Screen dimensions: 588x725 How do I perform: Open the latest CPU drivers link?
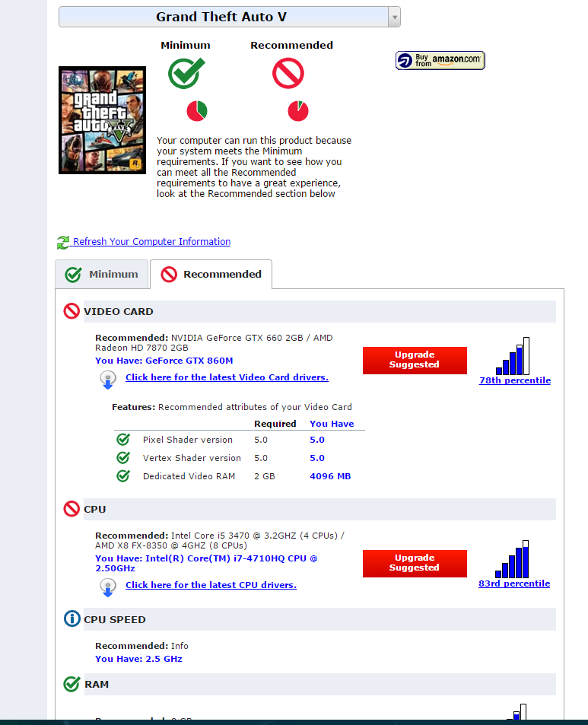(211, 585)
